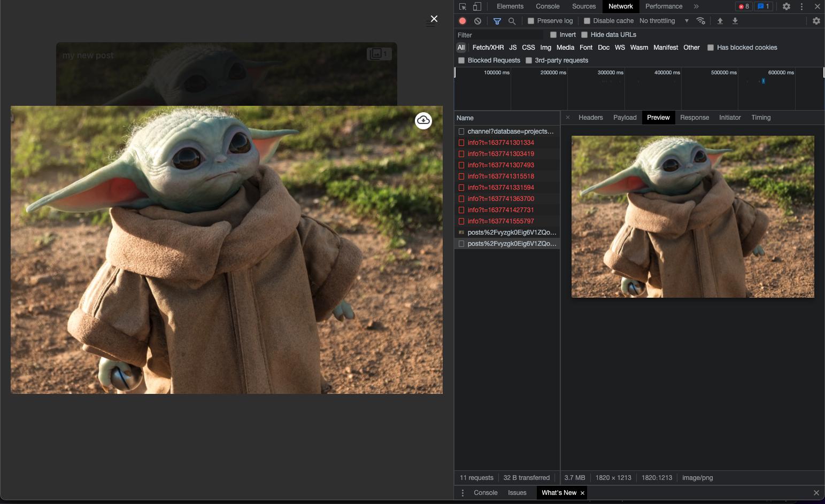Filter requests by Media type
The width and height of the screenshot is (825, 504).
pyautogui.click(x=565, y=48)
